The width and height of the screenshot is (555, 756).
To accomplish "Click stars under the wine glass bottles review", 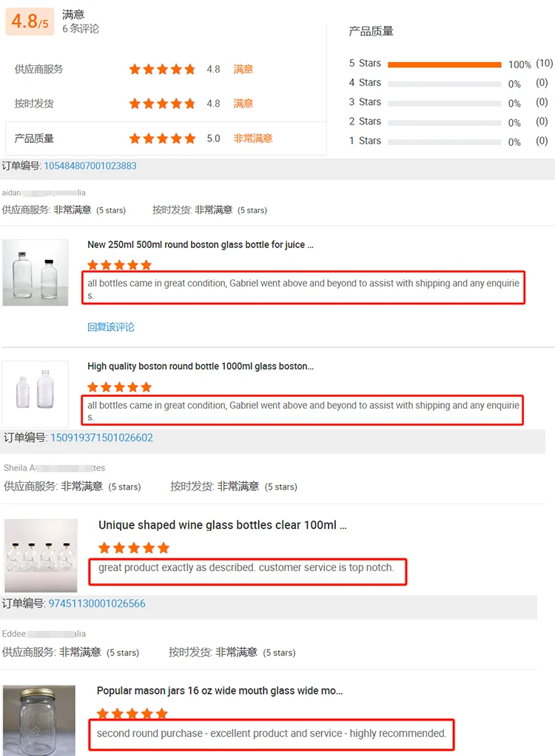I will (134, 548).
